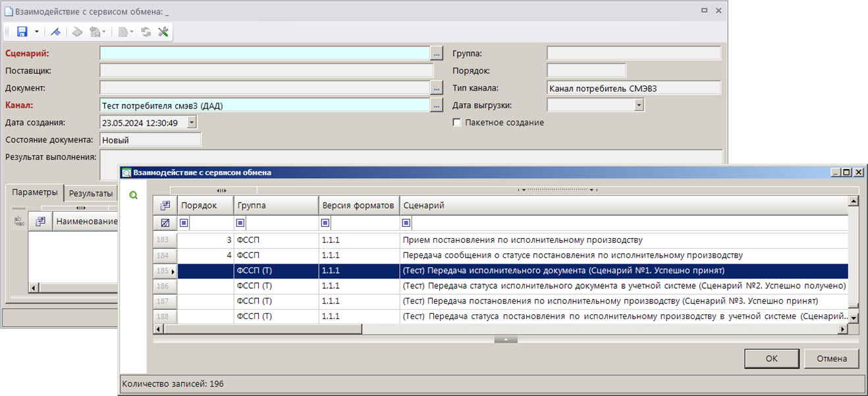Expand the Дата создания dropdown
This screenshot has width=868, height=396.
(x=191, y=122)
